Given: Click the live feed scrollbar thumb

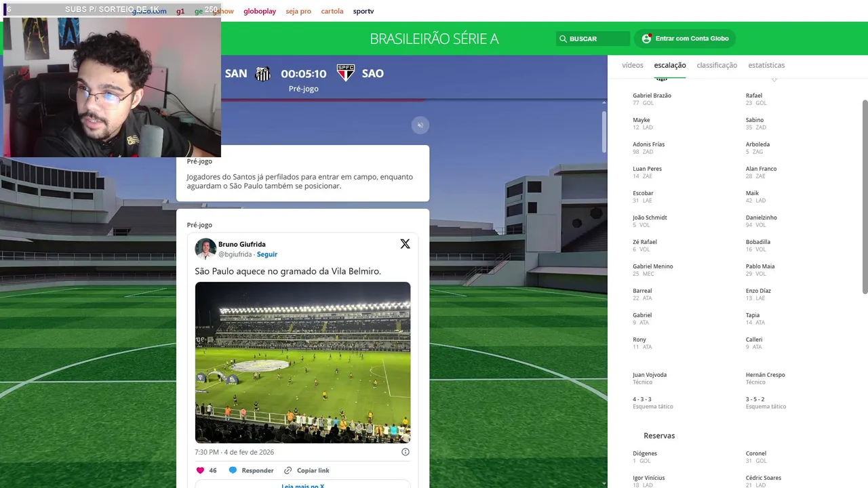Looking at the screenshot, I should [604, 132].
